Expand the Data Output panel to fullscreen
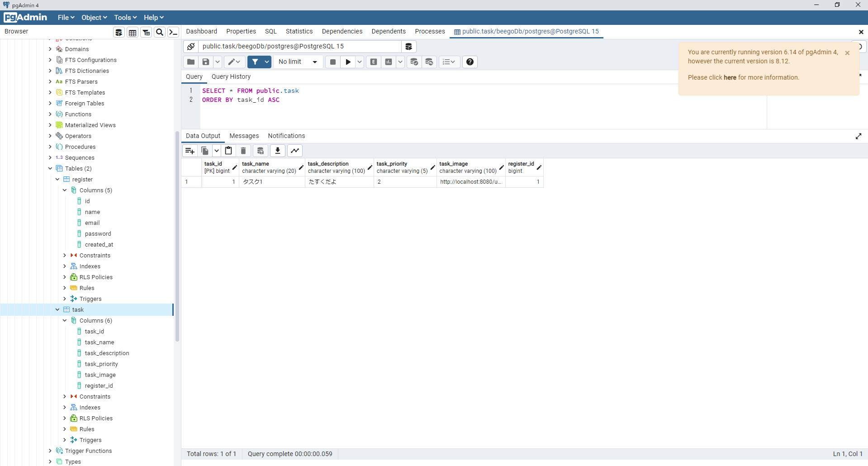The height and width of the screenshot is (466, 868). 859,136
